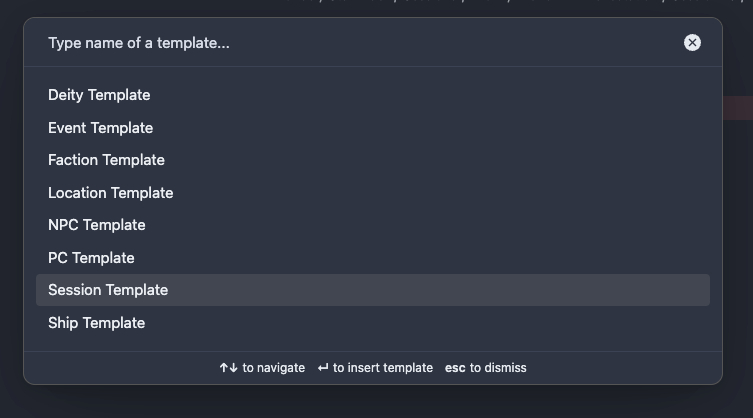Choose PC Template in the list
The image size is (753, 418).
pos(91,258)
